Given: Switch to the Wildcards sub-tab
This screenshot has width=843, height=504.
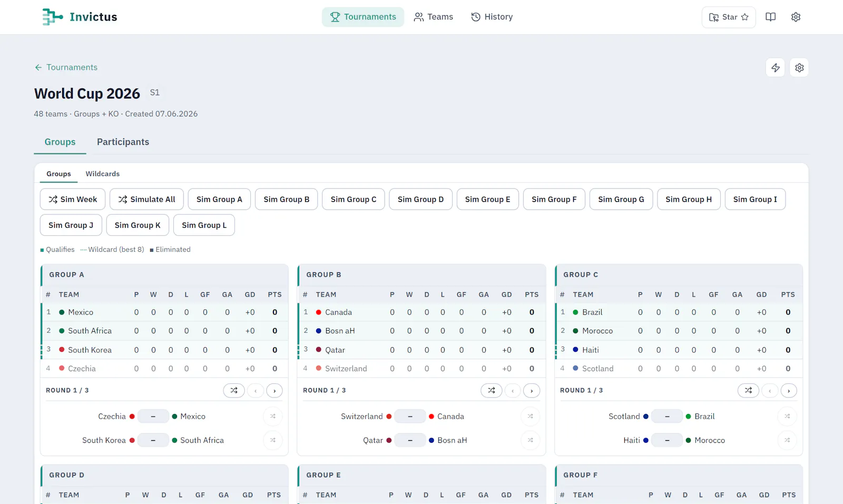Looking at the screenshot, I should 103,174.
